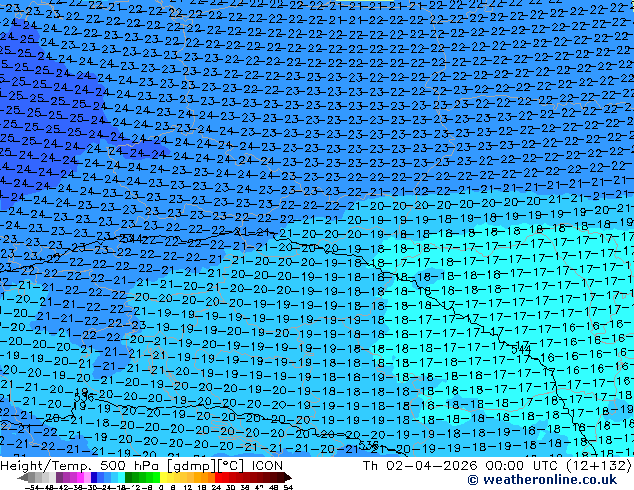Click the dark right arrow end of legend
Screen dimensions: 634x490
pyautogui.click(x=288, y=477)
